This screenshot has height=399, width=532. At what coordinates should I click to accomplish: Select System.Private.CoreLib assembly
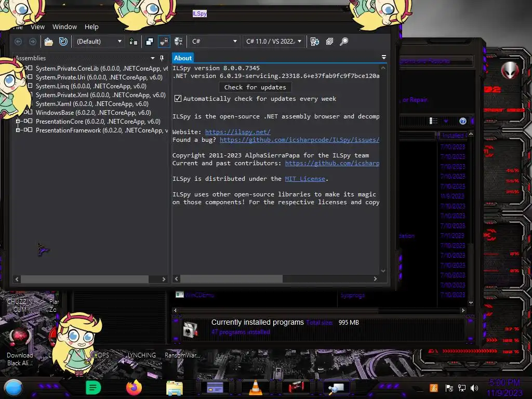102,69
